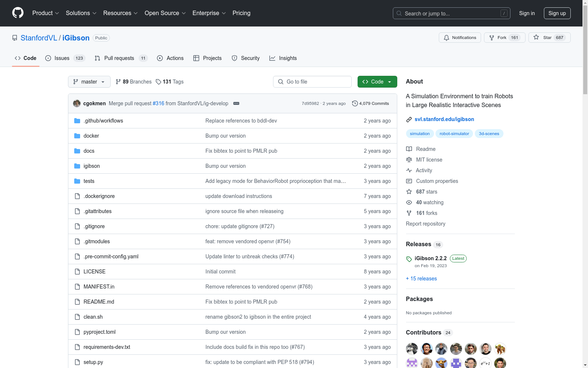Viewport: 588px width, 368px height.
Task: Open the Enterprise dropdown
Action: point(209,13)
